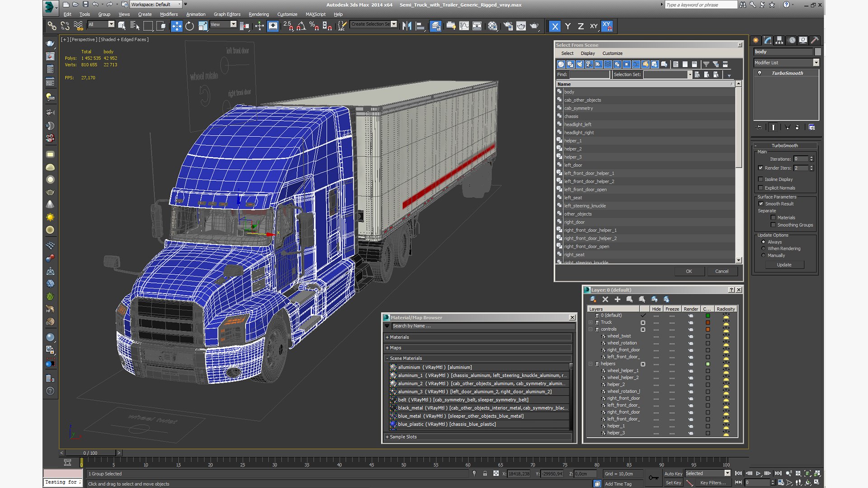Click the helpers layer color swatch

tap(708, 364)
